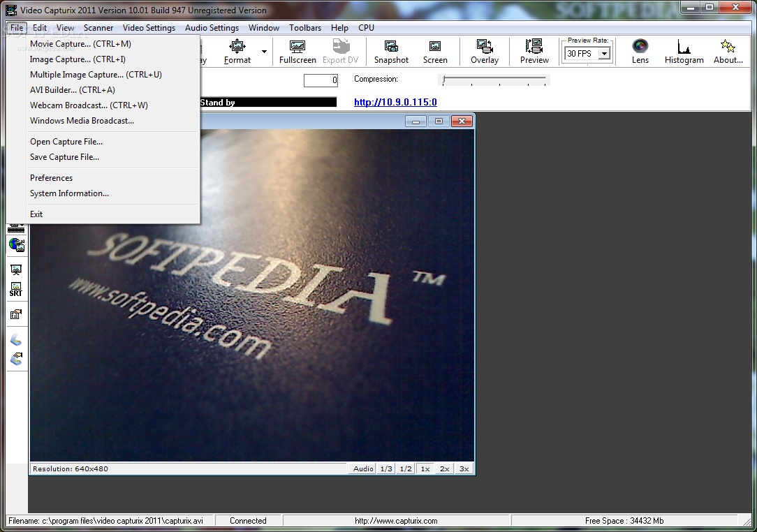
Task: Click the SRT subtitle sidebar icon
Action: (16, 290)
